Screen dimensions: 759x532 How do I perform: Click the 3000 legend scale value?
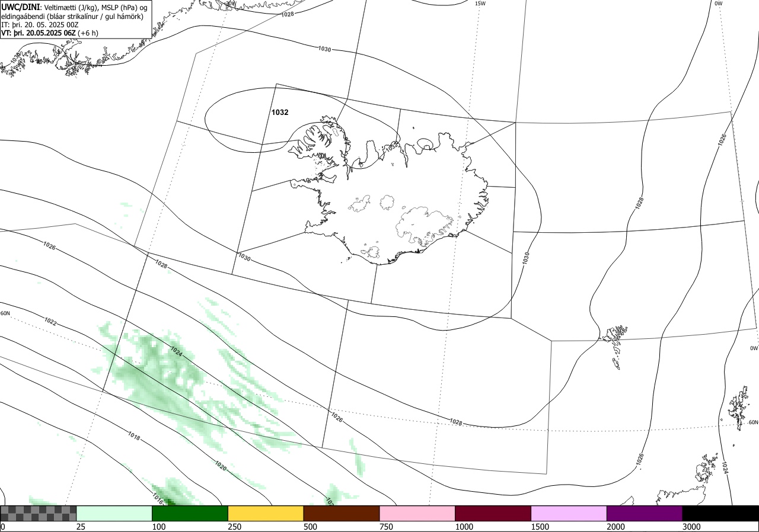[x=691, y=527]
